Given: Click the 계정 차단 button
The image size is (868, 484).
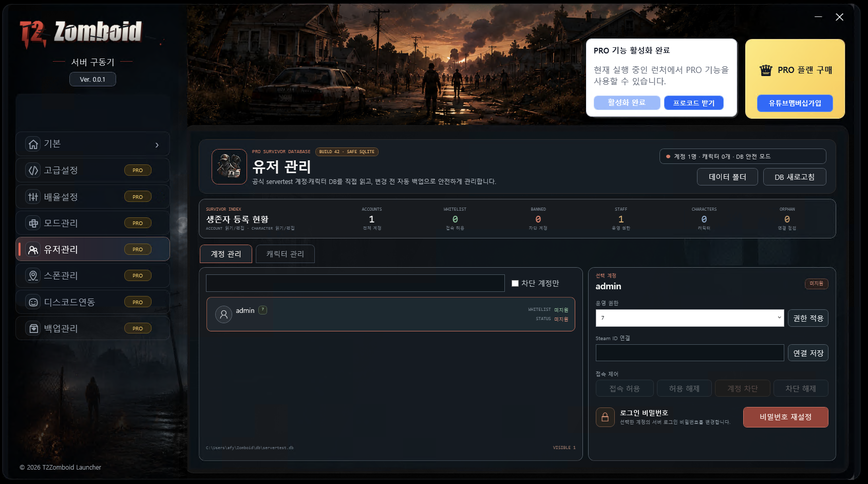Looking at the screenshot, I should 742,388.
